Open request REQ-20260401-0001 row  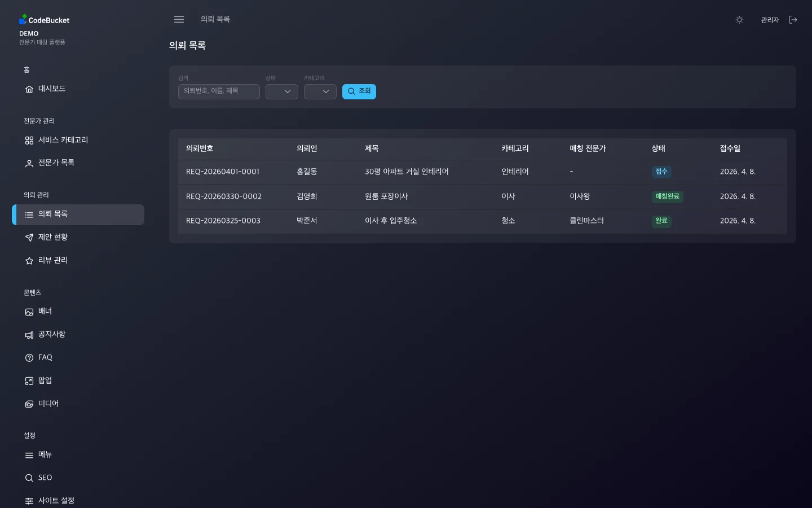223,172
